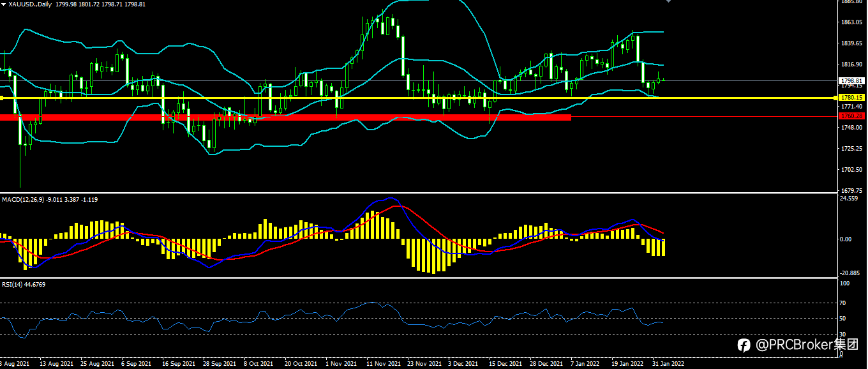Click the 50 RSI scale label
This screenshot has height=369, width=868.
click(844, 319)
